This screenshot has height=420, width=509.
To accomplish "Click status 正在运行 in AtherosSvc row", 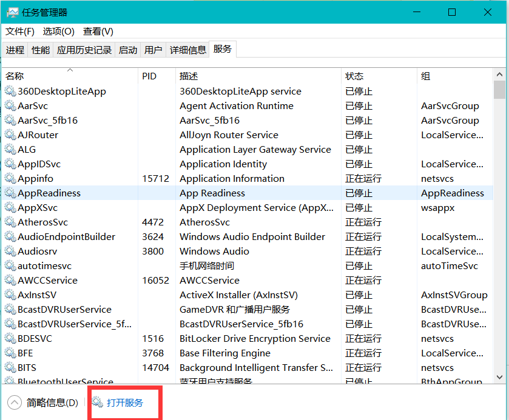I will [x=363, y=222].
